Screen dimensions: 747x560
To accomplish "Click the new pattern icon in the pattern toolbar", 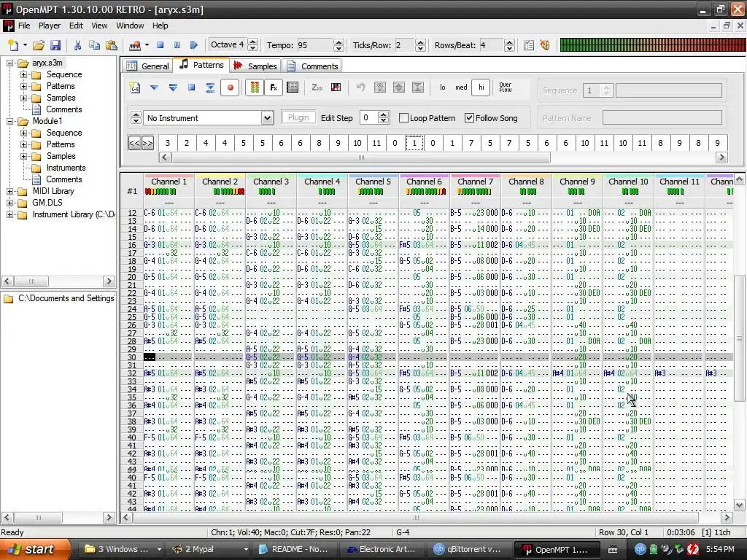I will pyautogui.click(x=135, y=87).
